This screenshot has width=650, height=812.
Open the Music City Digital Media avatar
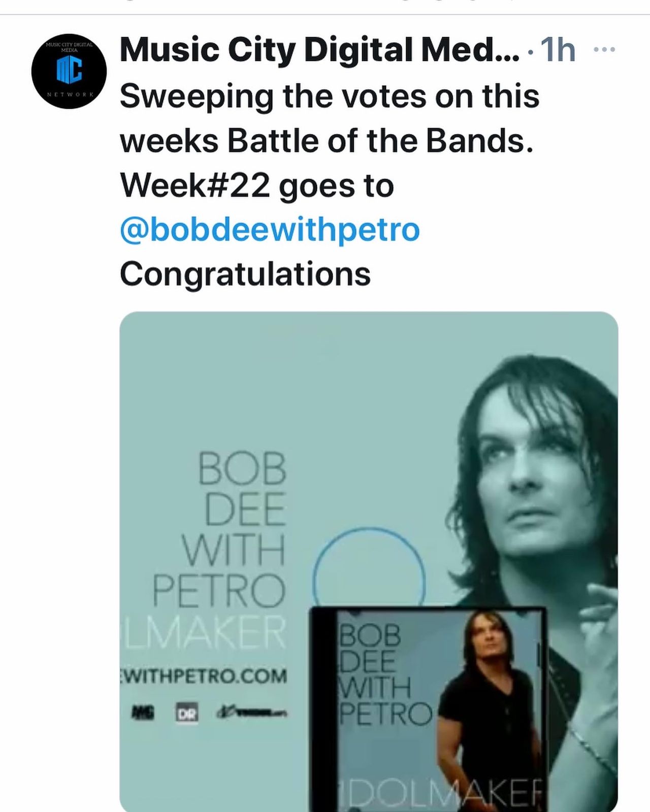tap(69, 71)
